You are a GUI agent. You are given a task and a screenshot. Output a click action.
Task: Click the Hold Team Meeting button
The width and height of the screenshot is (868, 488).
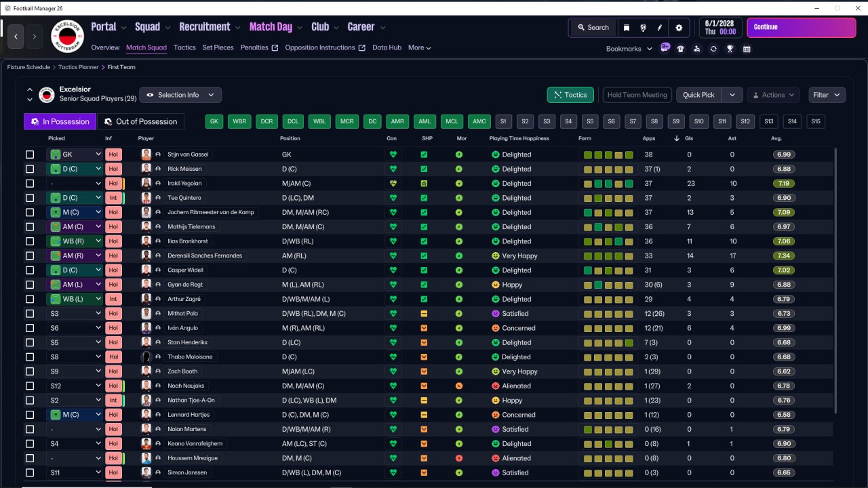tap(637, 95)
